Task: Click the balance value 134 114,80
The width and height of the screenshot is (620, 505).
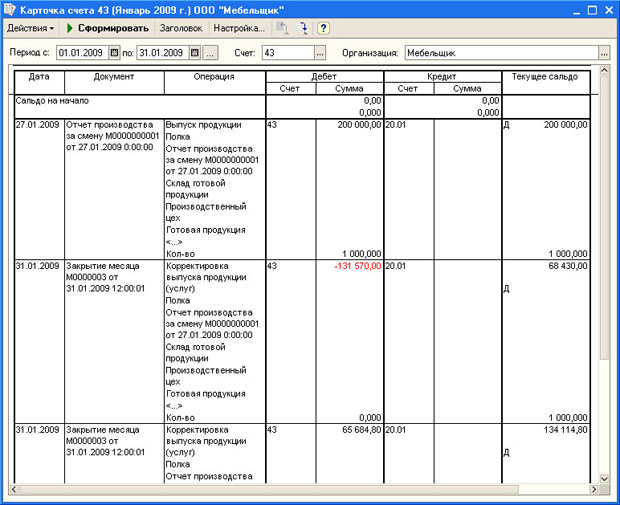Action: click(565, 430)
